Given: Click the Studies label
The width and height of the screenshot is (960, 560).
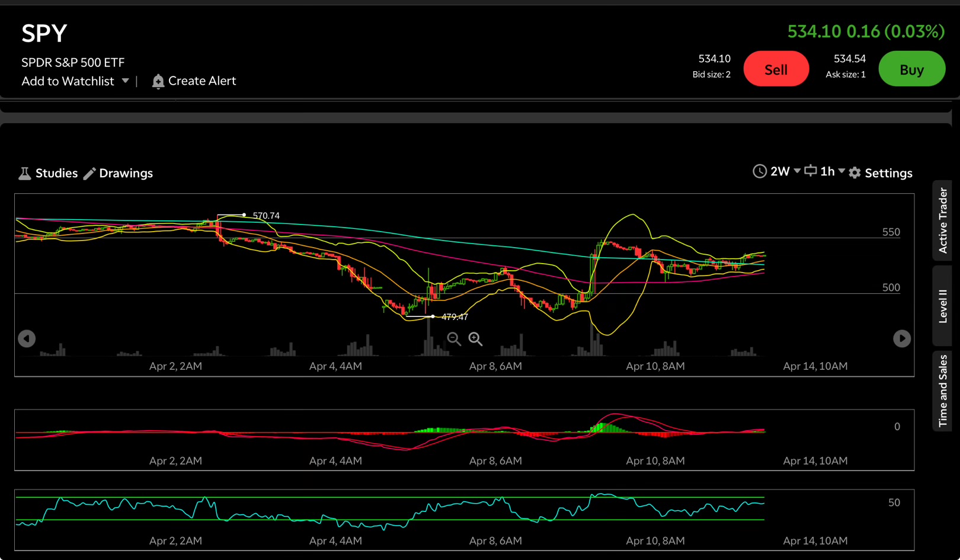Looking at the screenshot, I should tap(56, 173).
